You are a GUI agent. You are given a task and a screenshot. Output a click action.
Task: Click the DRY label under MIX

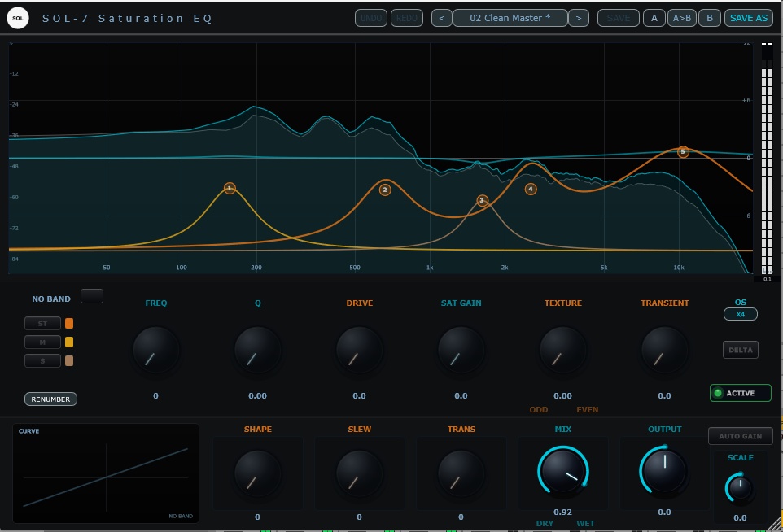(x=545, y=524)
